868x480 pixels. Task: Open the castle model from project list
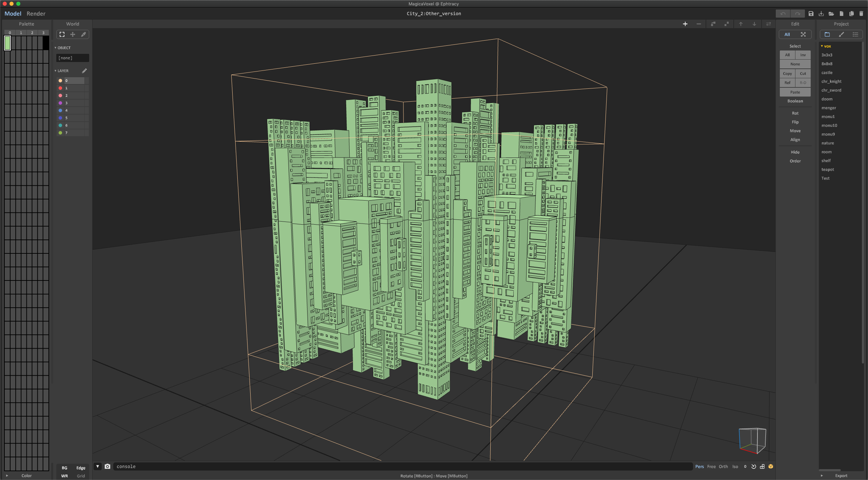pyautogui.click(x=827, y=72)
